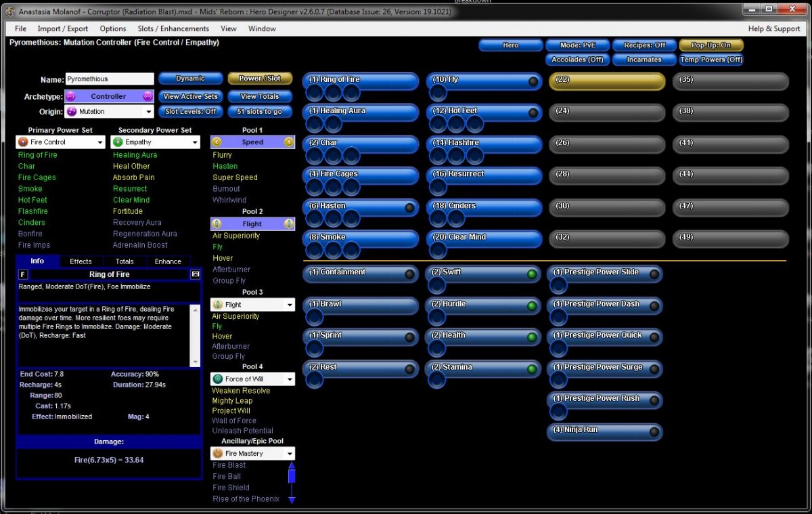Image resolution: width=812 pixels, height=514 pixels.
Task: Open the Pool 2 Flight selector
Action: pos(252,223)
